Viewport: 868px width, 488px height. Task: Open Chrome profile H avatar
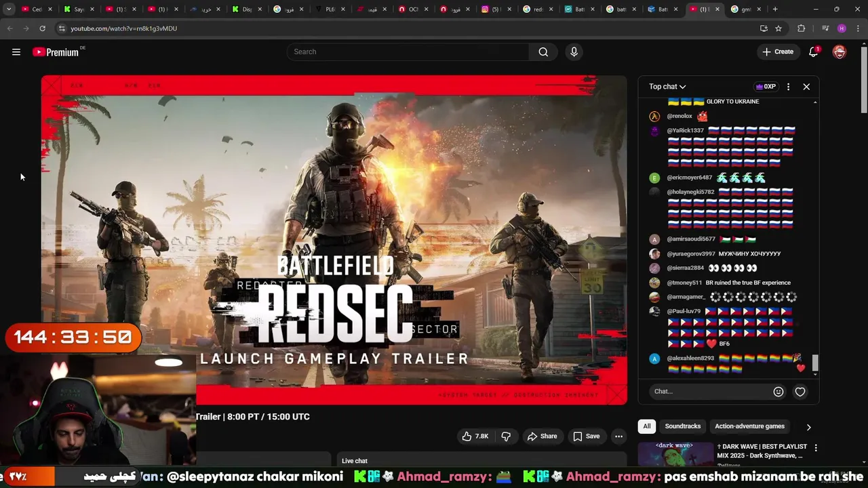point(842,28)
